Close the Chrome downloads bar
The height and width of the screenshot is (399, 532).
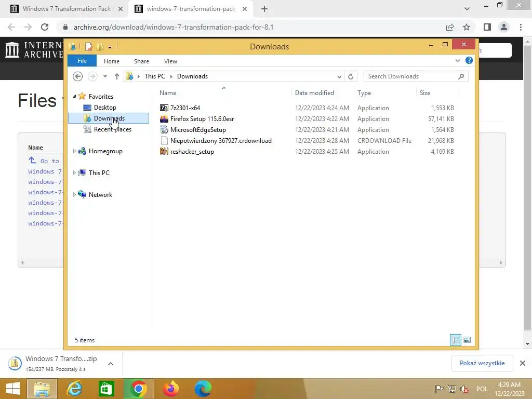pyautogui.click(x=523, y=363)
